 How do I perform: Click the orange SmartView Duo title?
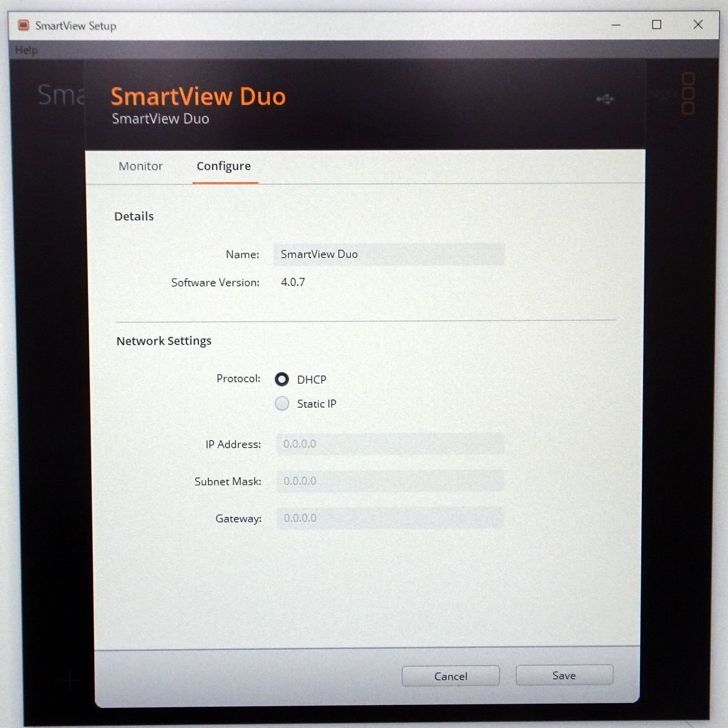click(x=198, y=96)
